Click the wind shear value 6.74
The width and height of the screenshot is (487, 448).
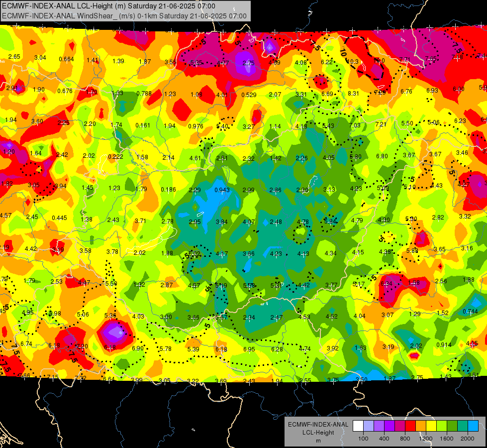[x=26, y=343]
